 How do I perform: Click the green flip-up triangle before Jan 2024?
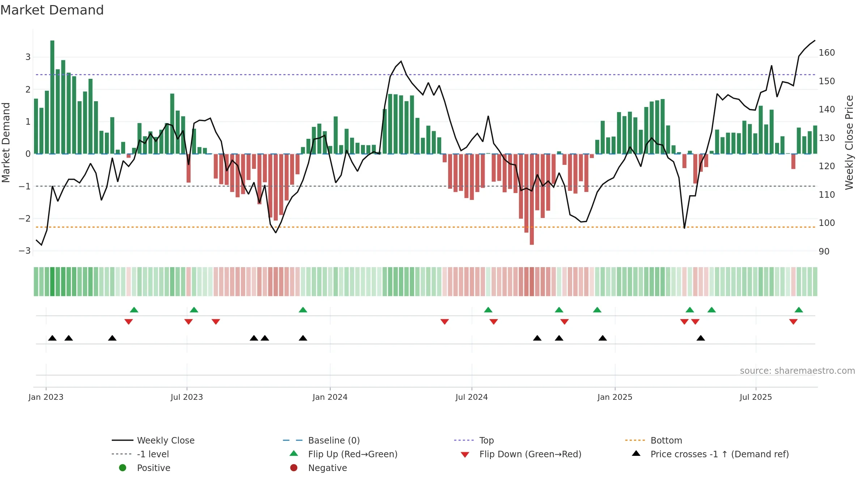[x=303, y=310]
